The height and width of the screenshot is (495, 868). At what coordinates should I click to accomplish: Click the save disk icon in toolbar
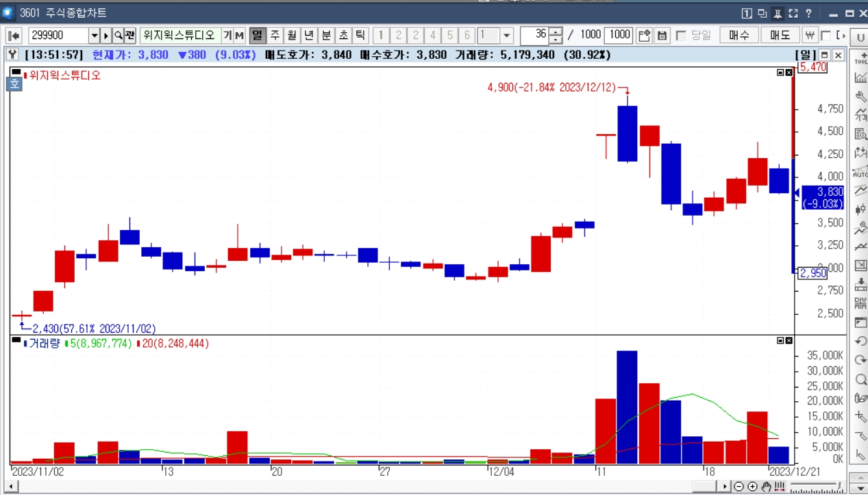point(662,36)
